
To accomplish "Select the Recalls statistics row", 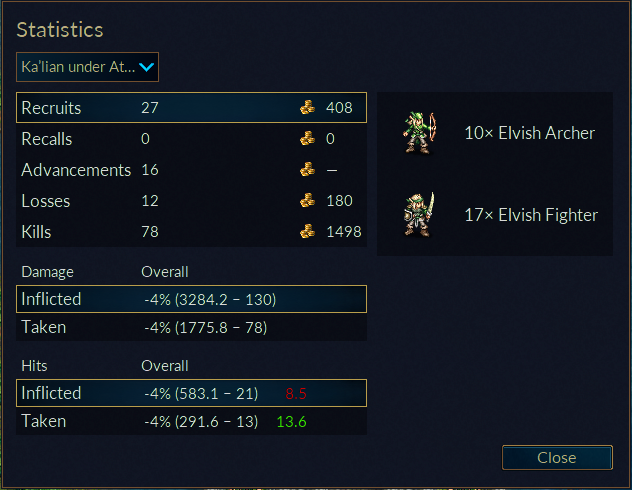I will click(191, 139).
